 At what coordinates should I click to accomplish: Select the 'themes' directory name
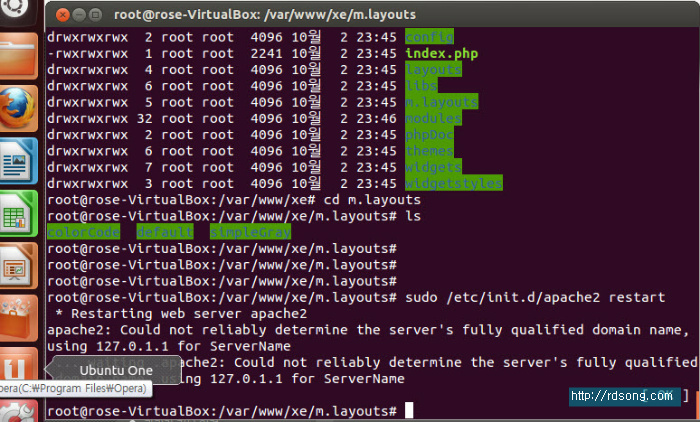429,150
